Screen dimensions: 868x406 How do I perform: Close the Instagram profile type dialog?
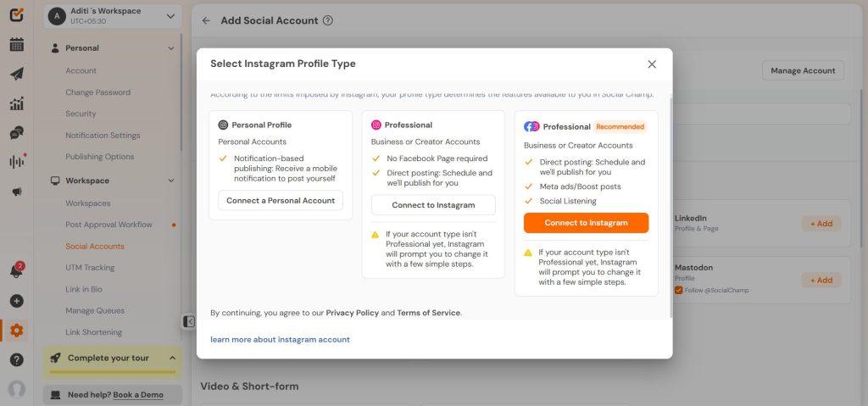652,64
